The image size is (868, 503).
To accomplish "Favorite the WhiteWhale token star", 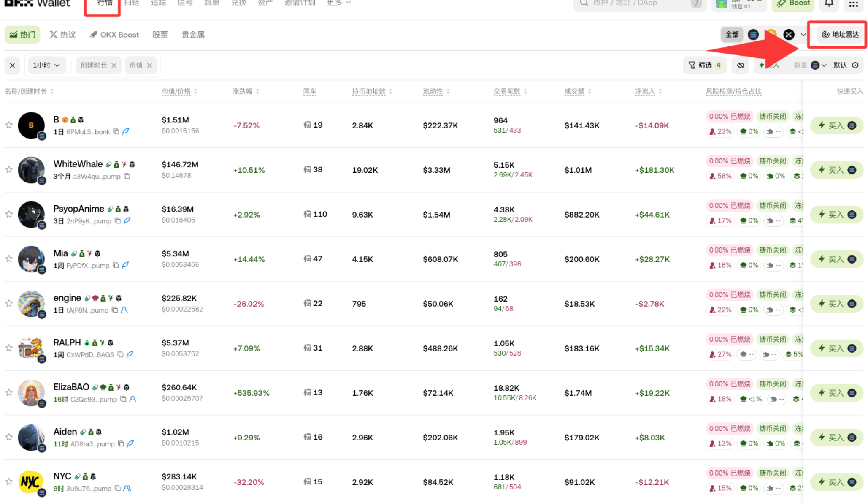I will pyautogui.click(x=9, y=169).
